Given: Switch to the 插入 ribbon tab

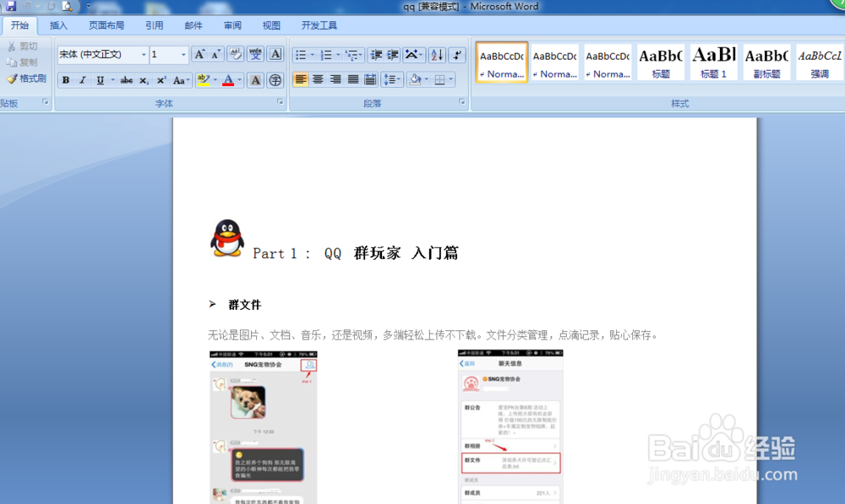Looking at the screenshot, I should [58, 25].
